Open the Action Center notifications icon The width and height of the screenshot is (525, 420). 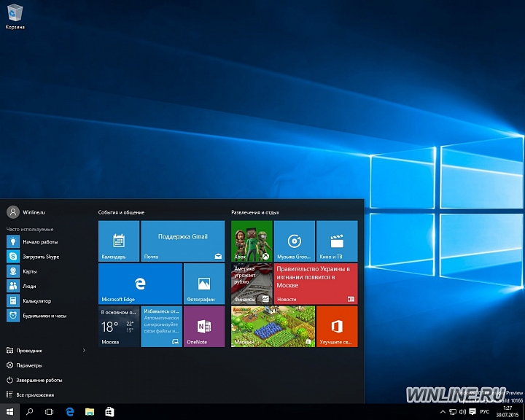472,412
